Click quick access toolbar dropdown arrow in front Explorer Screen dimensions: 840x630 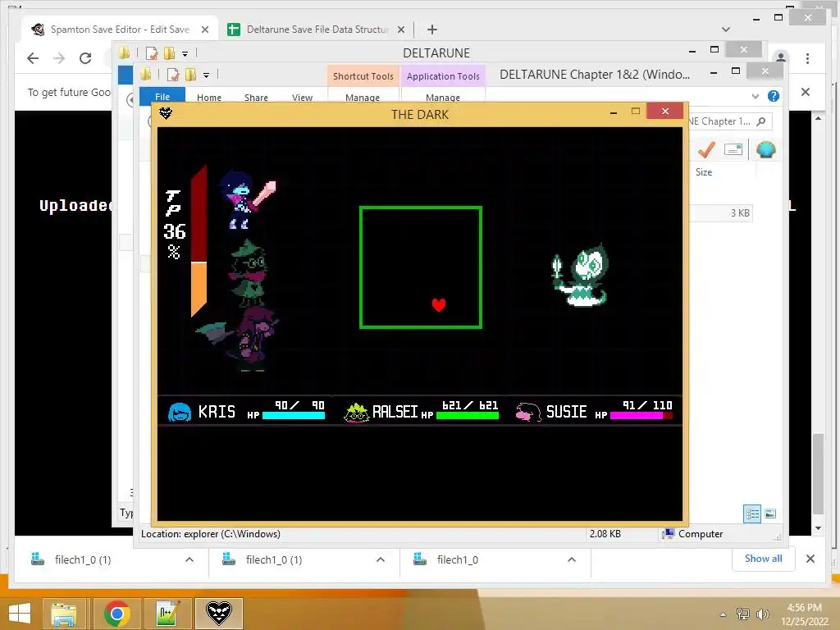[x=206, y=75]
